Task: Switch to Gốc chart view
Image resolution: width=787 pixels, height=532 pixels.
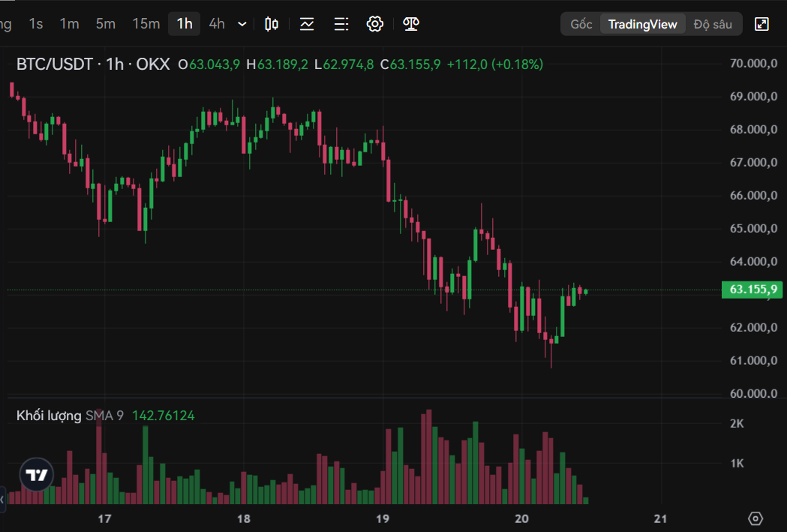Action: tap(581, 24)
